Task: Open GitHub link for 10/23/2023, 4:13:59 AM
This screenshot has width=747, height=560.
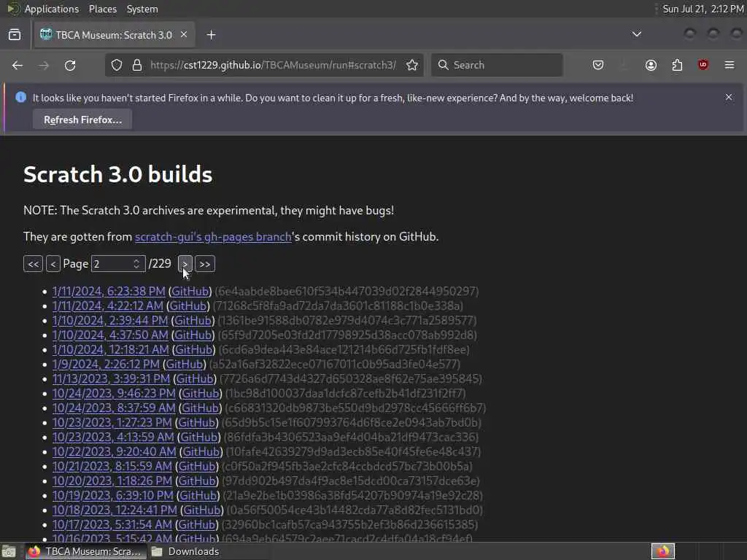Action: [x=198, y=437]
